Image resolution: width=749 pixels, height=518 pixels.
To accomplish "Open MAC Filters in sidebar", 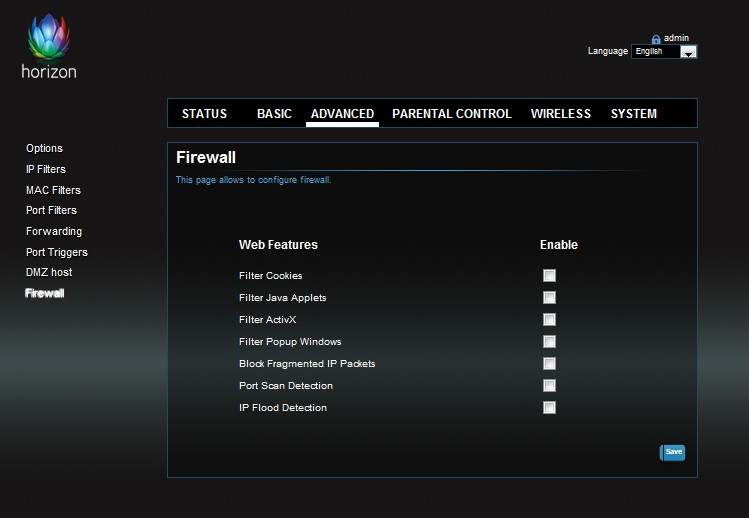I will point(54,190).
